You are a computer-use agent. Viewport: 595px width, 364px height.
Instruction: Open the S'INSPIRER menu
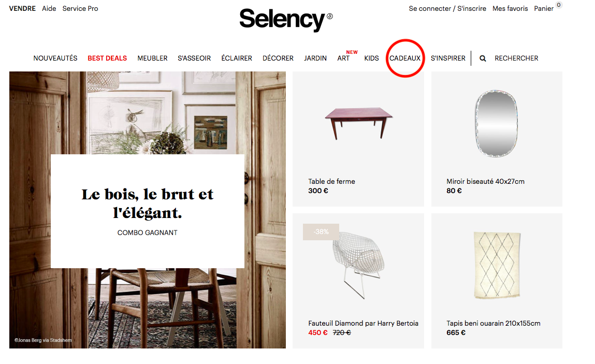pyautogui.click(x=448, y=58)
